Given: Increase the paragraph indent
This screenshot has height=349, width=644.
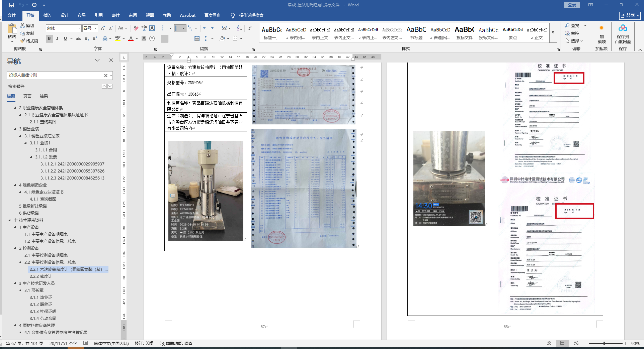Looking at the screenshot, I should 214,28.
